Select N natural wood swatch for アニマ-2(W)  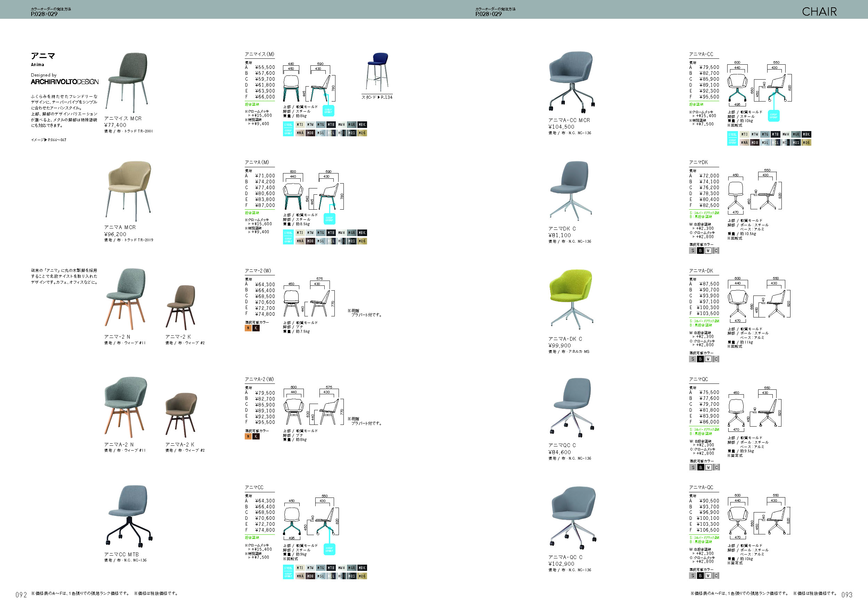(x=248, y=328)
